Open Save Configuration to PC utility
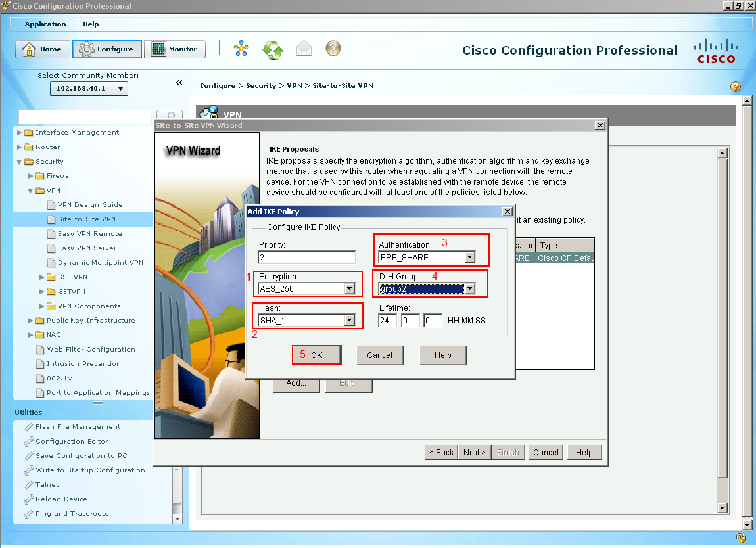The image size is (756, 548). (x=81, y=456)
